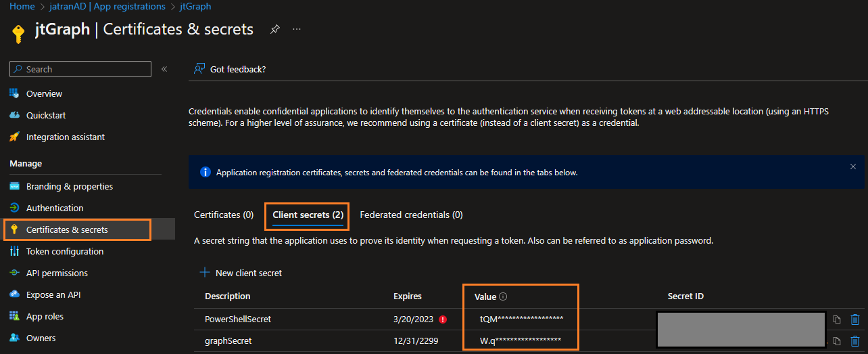
Task: Click the Description column header
Action: tap(228, 296)
